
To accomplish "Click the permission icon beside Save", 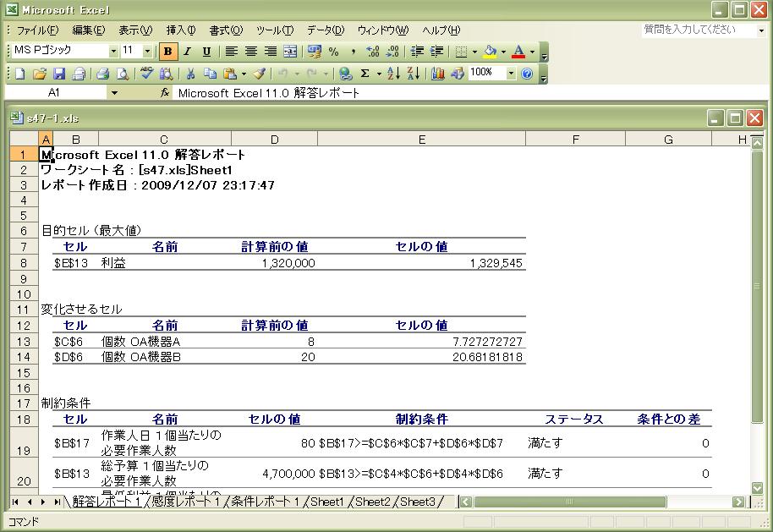I will click(x=79, y=74).
